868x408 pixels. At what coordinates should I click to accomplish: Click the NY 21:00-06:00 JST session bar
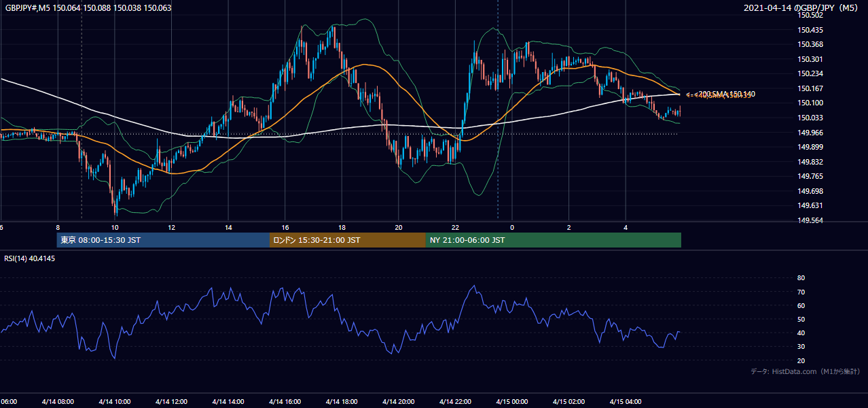pos(554,240)
